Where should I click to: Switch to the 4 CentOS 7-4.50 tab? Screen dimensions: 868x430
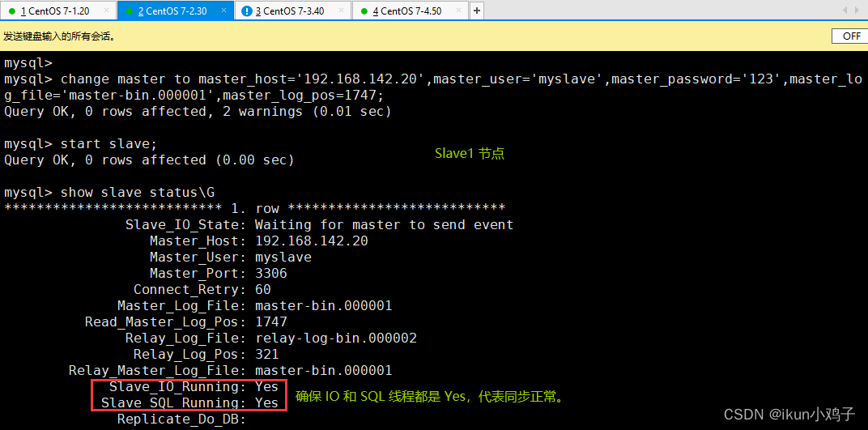tap(411, 11)
